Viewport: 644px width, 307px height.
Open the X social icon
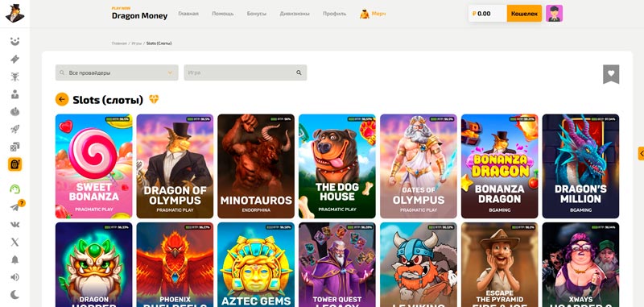(14, 242)
